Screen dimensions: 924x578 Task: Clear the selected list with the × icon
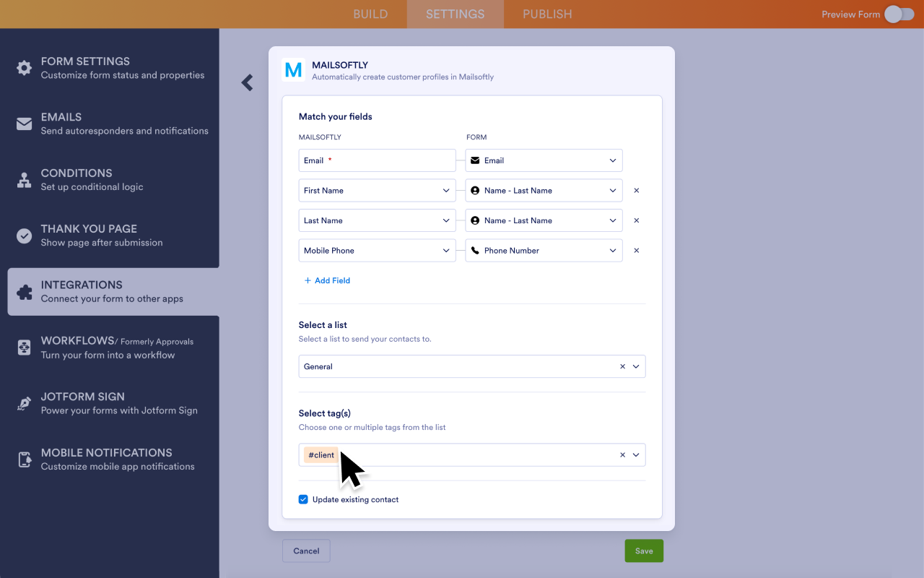622,366
